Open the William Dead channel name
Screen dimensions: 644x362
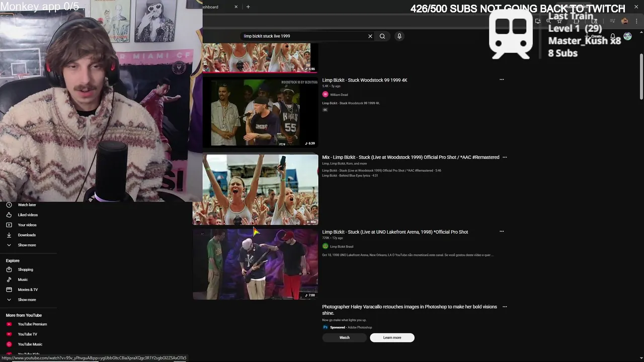click(x=339, y=95)
